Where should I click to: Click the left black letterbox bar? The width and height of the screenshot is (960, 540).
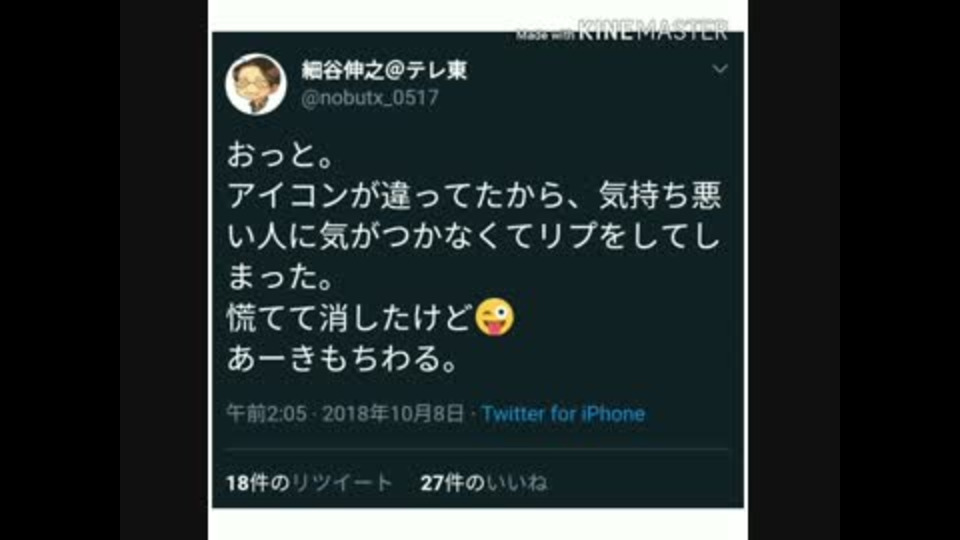coord(164,270)
